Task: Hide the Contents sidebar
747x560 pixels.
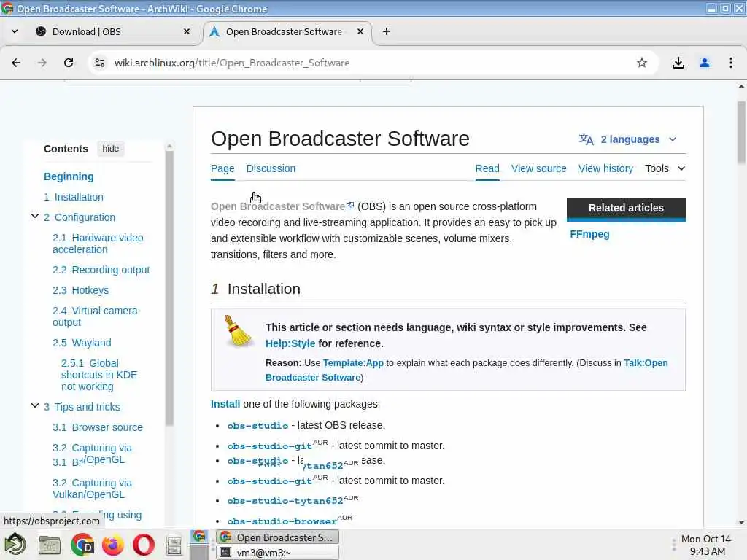Action: coord(111,149)
